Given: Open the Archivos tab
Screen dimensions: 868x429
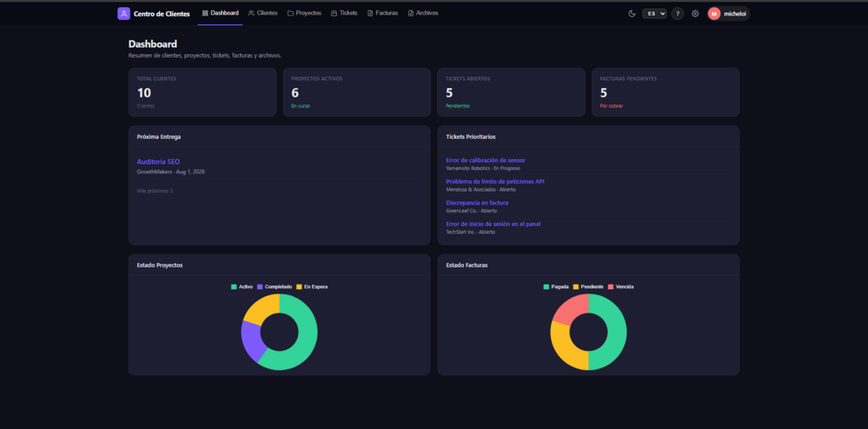Looking at the screenshot, I should click(423, 13).
